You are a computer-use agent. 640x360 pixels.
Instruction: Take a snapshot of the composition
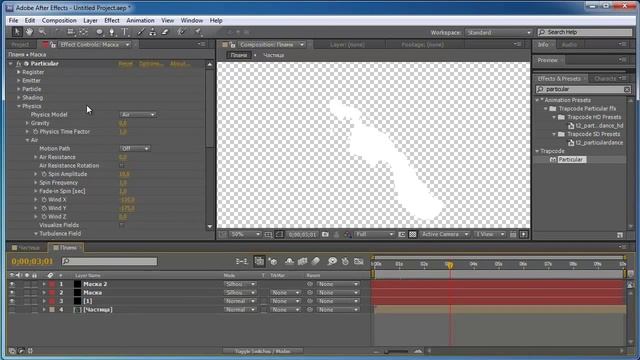click(x=325, y=234)
